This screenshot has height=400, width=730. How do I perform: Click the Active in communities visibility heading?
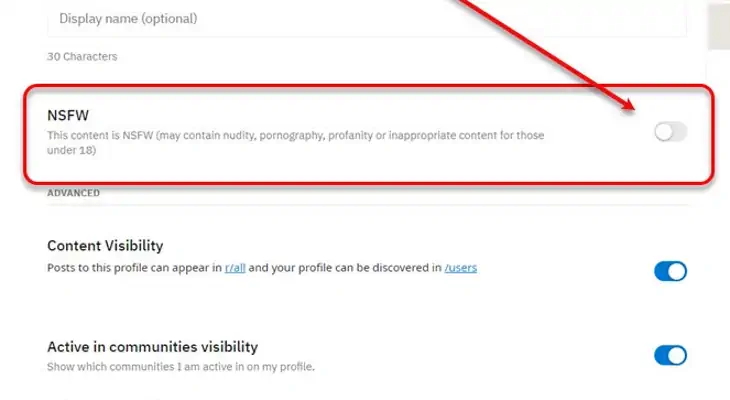152,347
